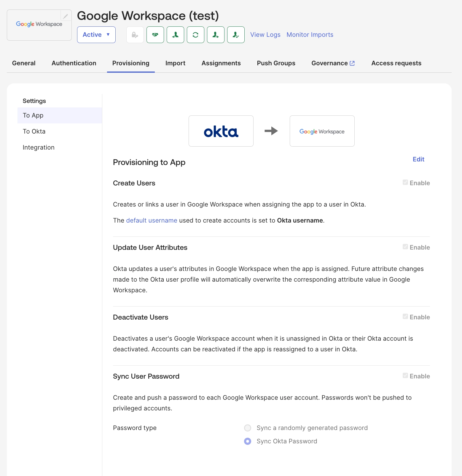
Task: Open the Active status dropdown
Action: pyautogui.click(x=96, y=35)
